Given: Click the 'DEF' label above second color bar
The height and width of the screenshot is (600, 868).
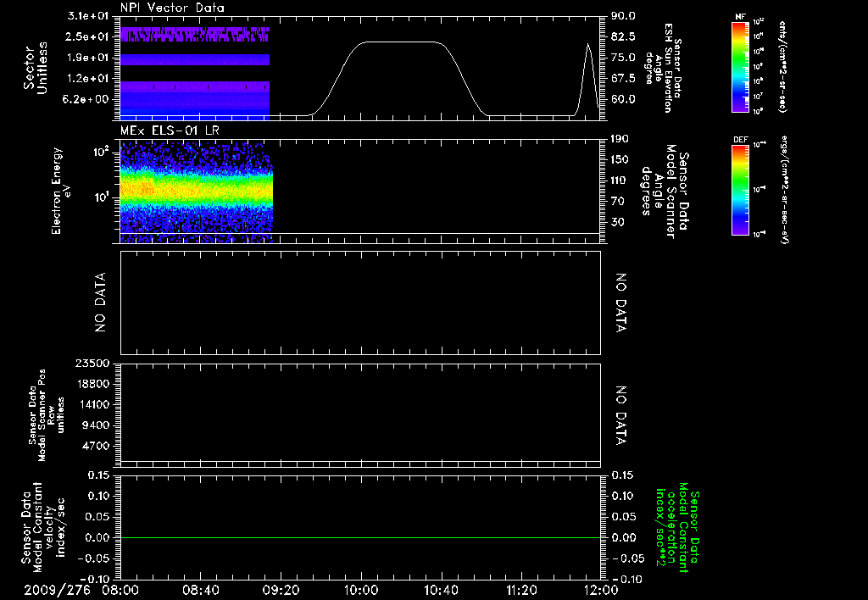Looking at the screenshot, I should click(x=740, y=140).
